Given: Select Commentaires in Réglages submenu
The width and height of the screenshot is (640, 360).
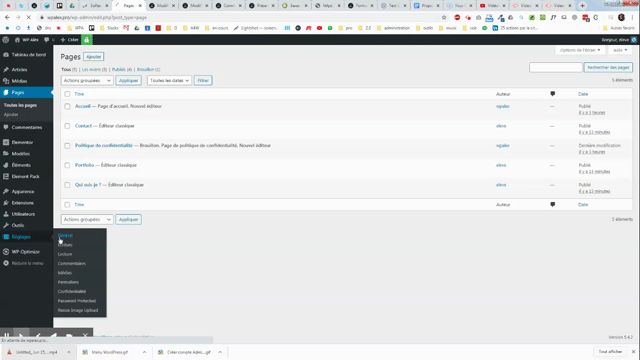Looking at the screenshot, I should click(x=72, y=264).
